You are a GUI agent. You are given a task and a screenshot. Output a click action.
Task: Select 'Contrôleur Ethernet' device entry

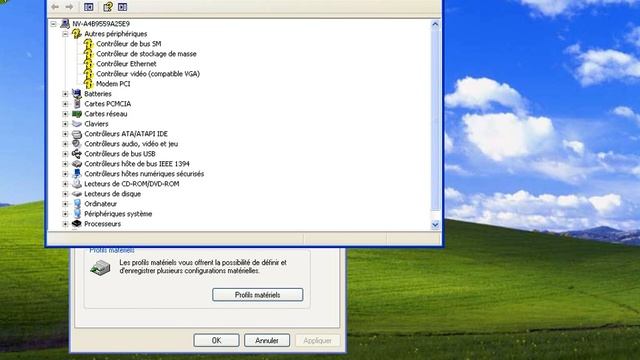(126, 64)
